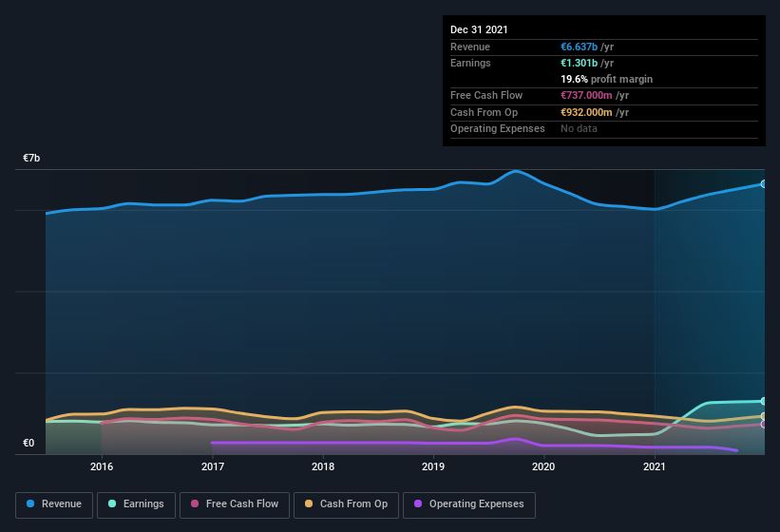780x532 pixels.
Task: Click the 2019 x-axis label
Action: [433, 466]
